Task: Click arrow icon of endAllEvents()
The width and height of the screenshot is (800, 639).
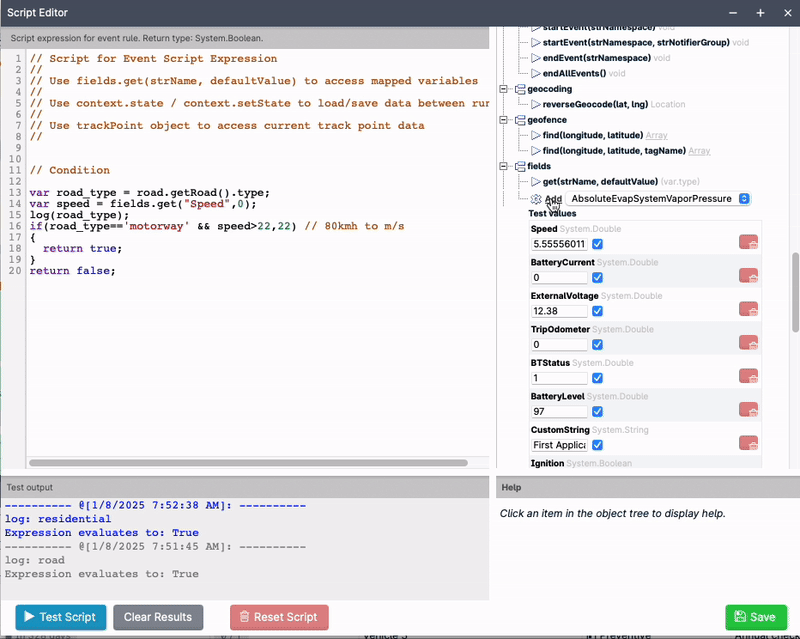Action: point(536,73)
